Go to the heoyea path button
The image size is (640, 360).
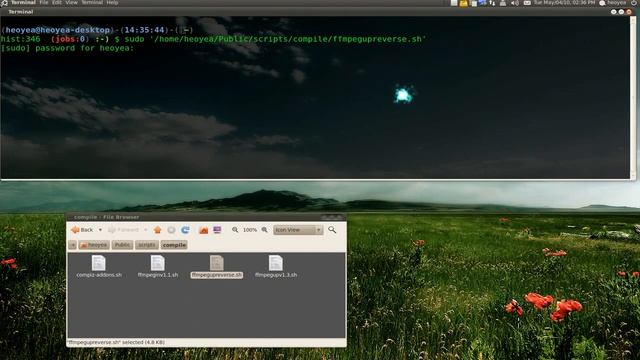pyautogui.click(x=94, y=245)
